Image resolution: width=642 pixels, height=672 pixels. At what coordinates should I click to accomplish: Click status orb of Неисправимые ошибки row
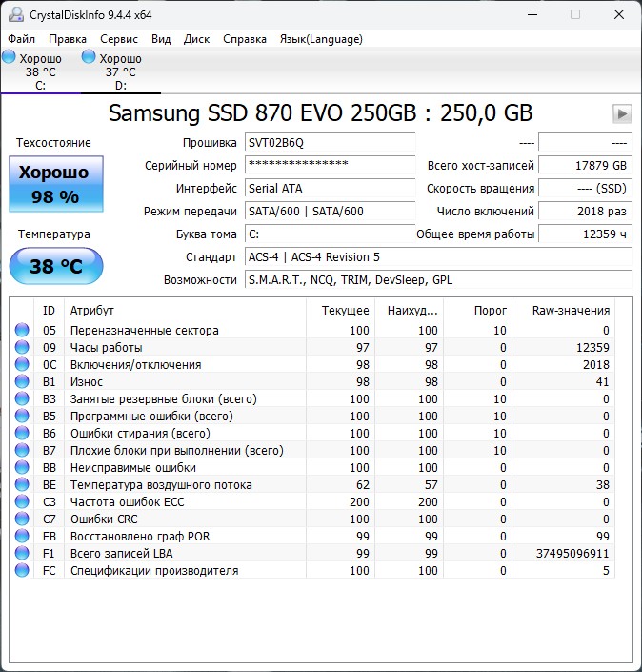22,467
